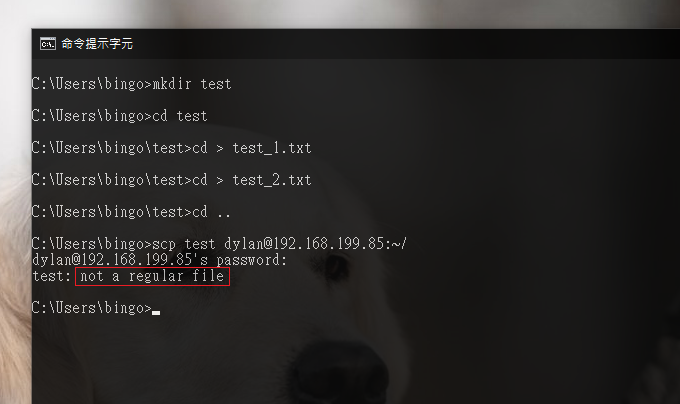The image size is (680, 404).
Task: Open the Command Prompt system menu icon
Action: pyautogui.click(x=48, y=44)
